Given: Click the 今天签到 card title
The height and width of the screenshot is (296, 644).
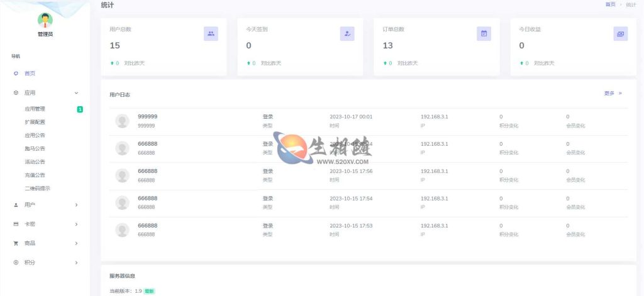Looking at the screenshot, I should pyautogui.click(x=257, y=30).
